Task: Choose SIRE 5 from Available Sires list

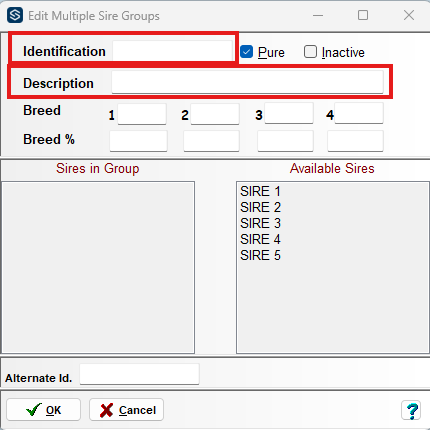Action: tap(261, 255)
